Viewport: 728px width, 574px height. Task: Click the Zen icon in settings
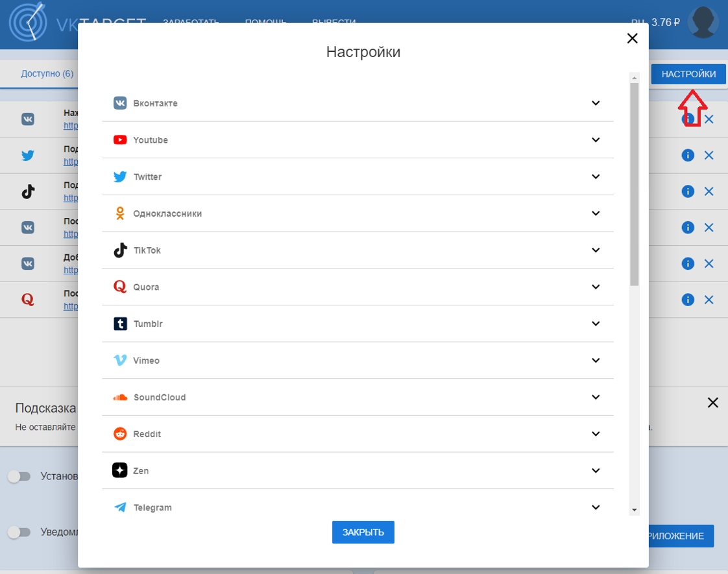120,470
